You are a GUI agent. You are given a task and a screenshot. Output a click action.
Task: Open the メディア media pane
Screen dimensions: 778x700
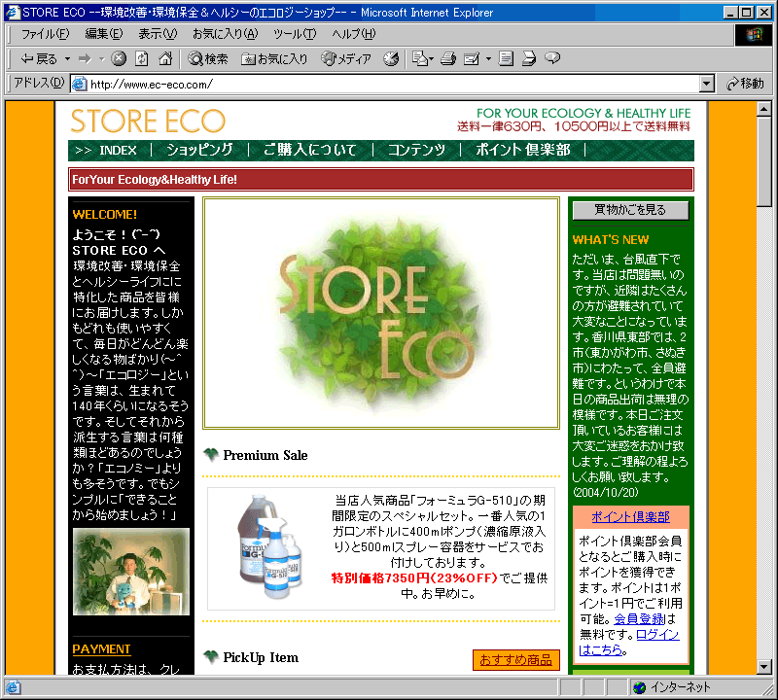346,59
